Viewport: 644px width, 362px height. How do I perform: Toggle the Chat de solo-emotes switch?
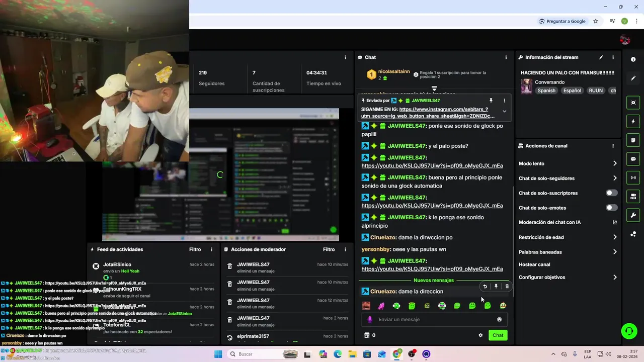(611, 208)
